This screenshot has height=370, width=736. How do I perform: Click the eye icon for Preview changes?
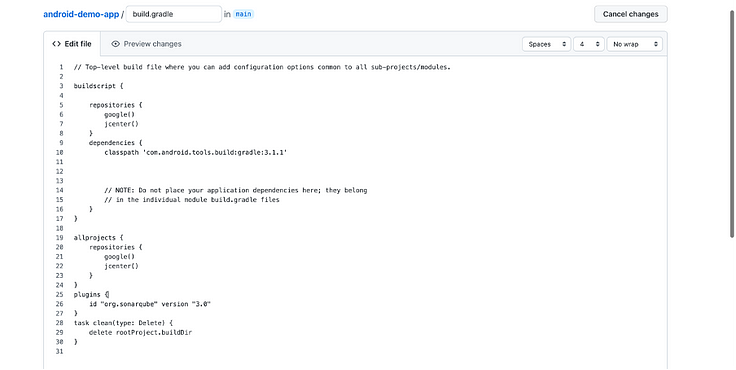(x=115, y=44)
